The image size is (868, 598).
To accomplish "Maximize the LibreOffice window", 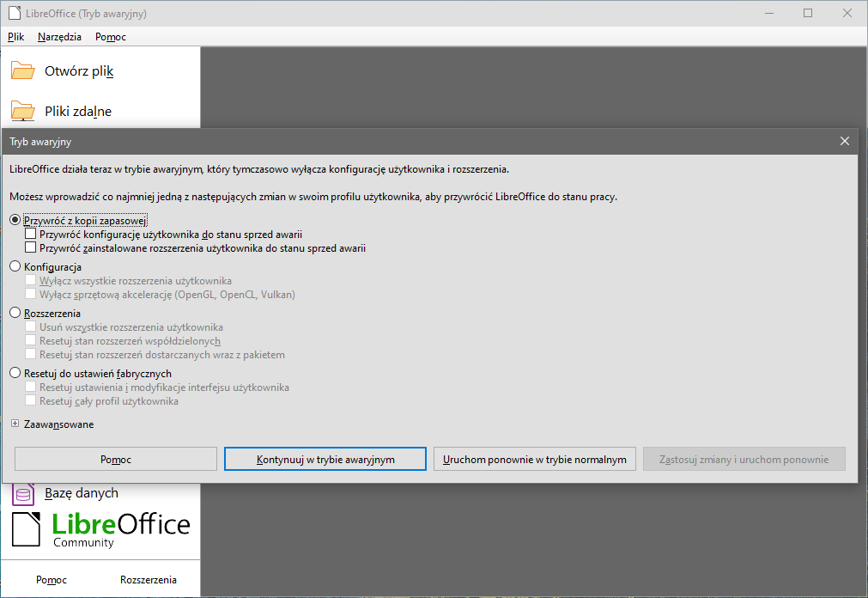I will 808,13.
